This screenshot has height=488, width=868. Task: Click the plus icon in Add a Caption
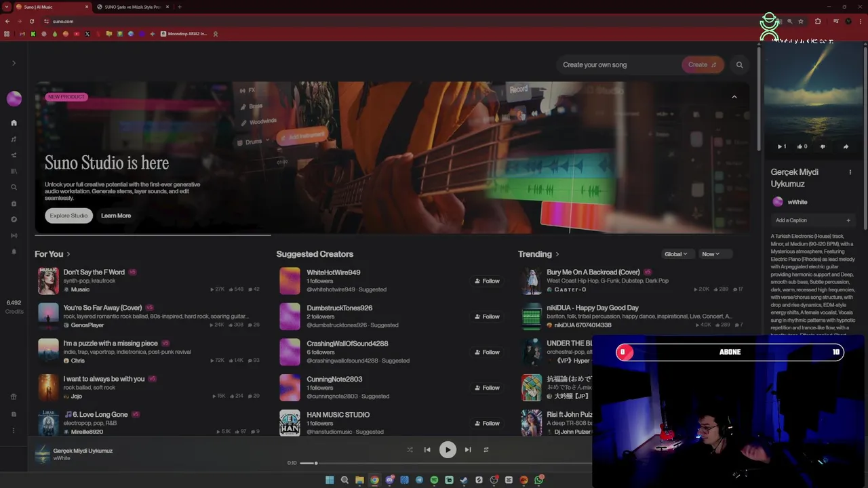coord(848,220)
